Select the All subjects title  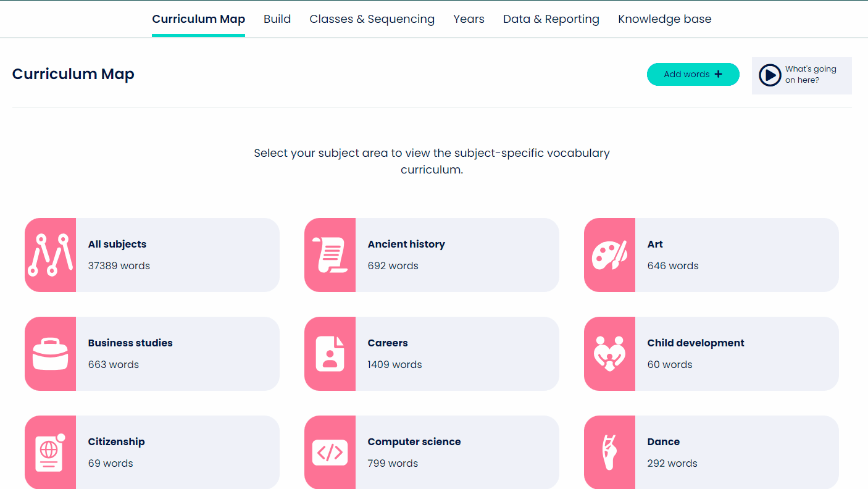117,244
